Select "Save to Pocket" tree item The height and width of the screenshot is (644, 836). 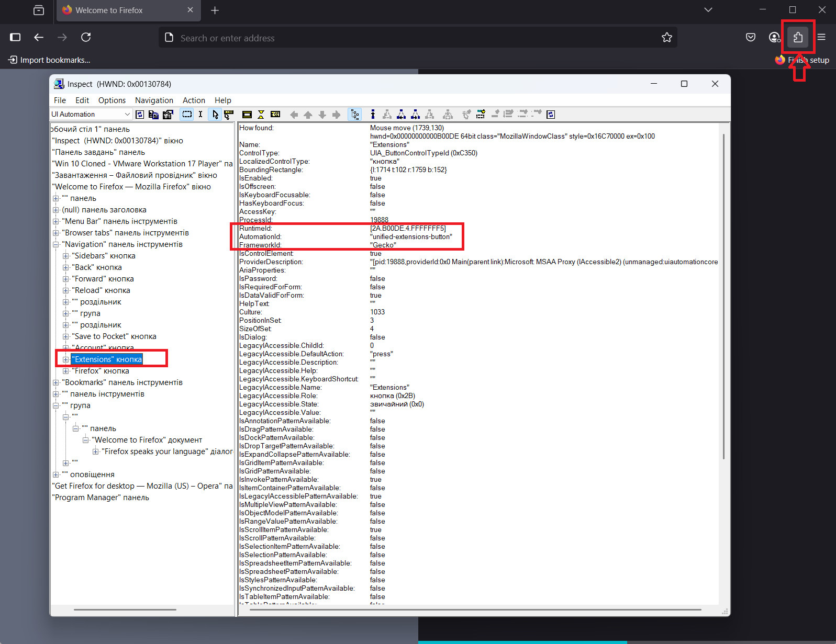114,336
